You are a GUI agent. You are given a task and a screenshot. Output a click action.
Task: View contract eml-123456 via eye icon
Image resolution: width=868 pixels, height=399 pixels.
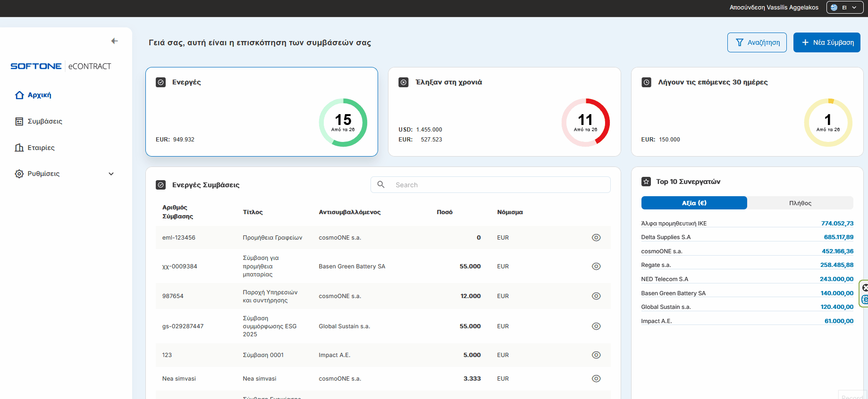[596, 238]
